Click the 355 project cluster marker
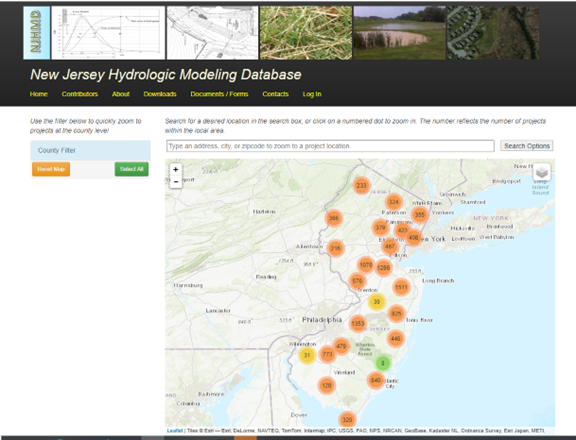576x440 pixels. point(420,215)
